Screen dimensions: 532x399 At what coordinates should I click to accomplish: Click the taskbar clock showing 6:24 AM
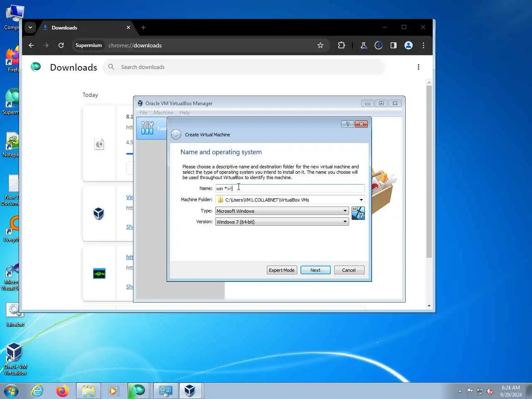coord(511,391)
